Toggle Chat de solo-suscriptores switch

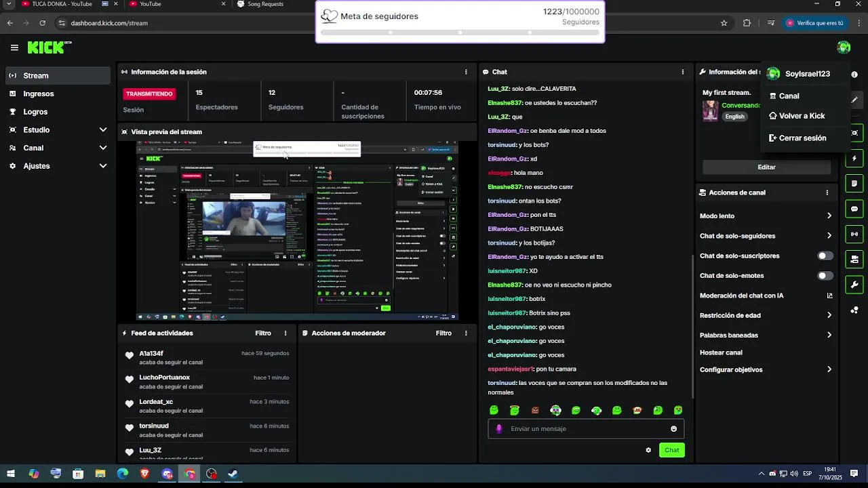pyautogui.click(x=825, y=256)
